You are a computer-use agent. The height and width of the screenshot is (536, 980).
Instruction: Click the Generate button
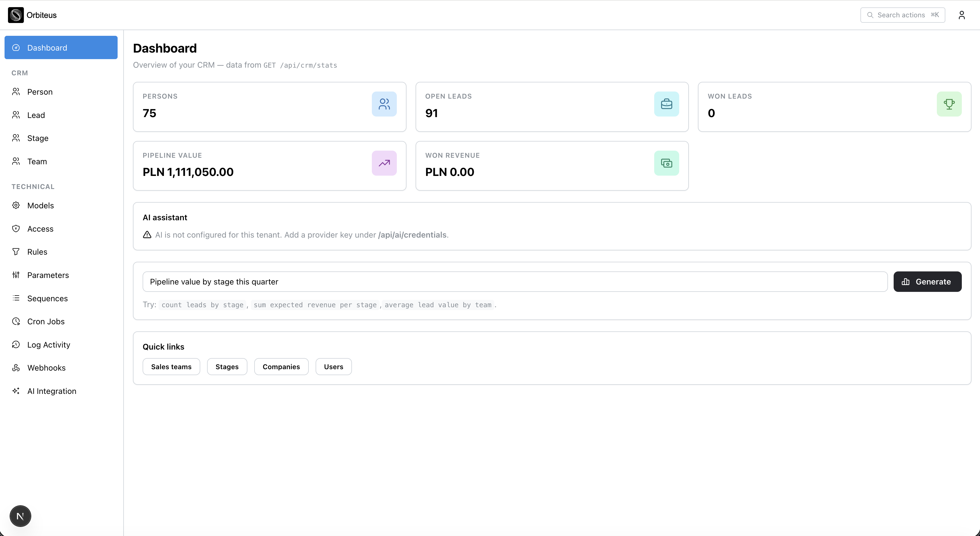tap(927, 282)
